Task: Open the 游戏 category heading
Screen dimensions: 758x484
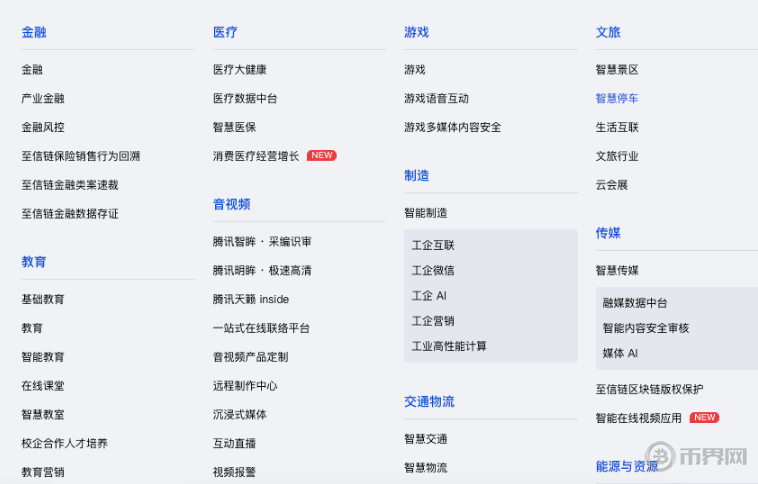Action: [x=417, y=32]
